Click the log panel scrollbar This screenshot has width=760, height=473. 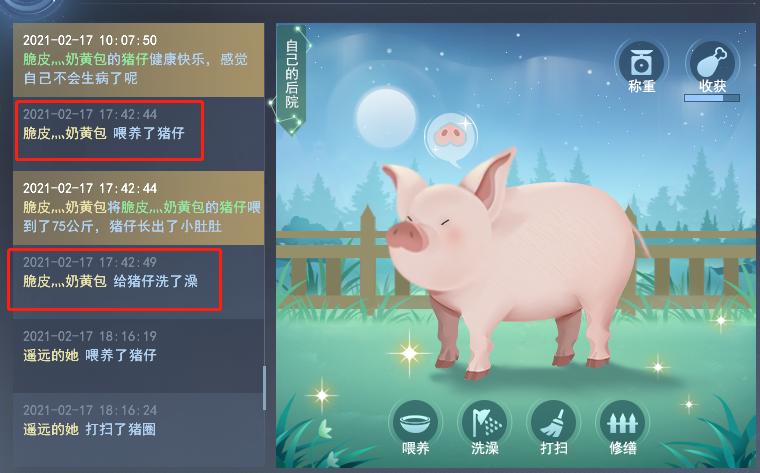[x=264, y=388]
